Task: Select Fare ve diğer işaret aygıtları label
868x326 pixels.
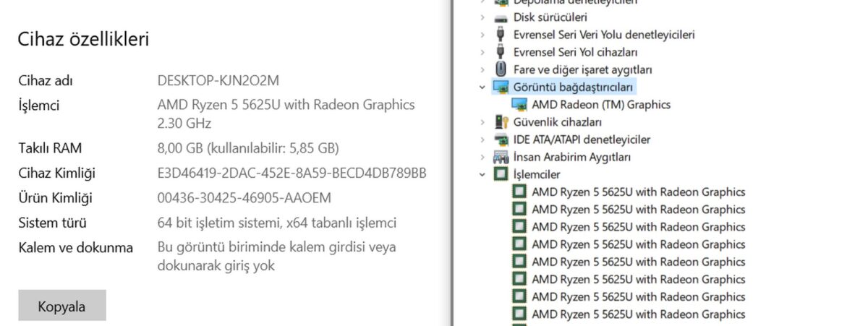Action: coord(583,69)
